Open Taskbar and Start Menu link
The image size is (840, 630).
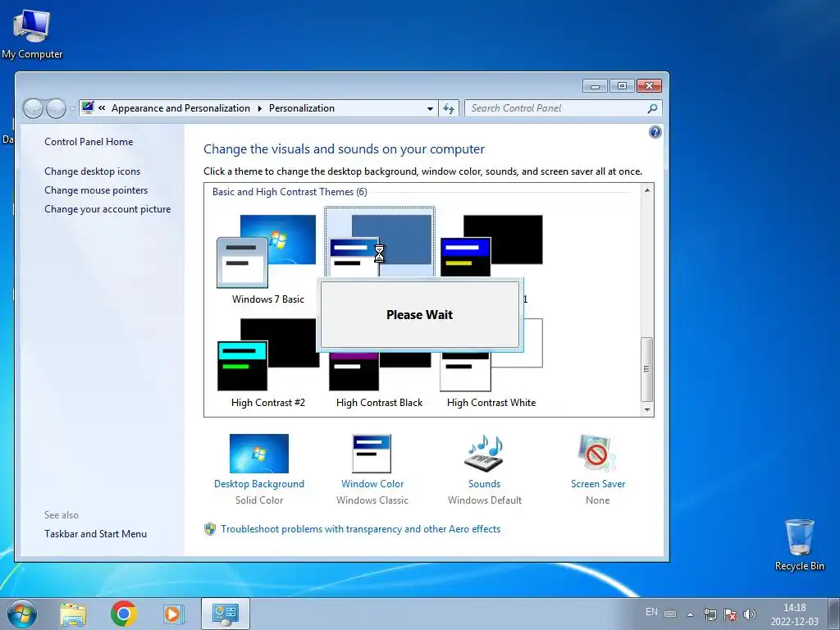coord(95,534)
